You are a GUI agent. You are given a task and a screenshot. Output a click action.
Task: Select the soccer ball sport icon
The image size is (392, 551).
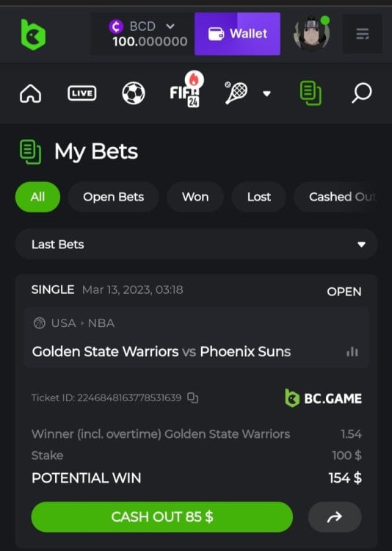tap(134, 93)
